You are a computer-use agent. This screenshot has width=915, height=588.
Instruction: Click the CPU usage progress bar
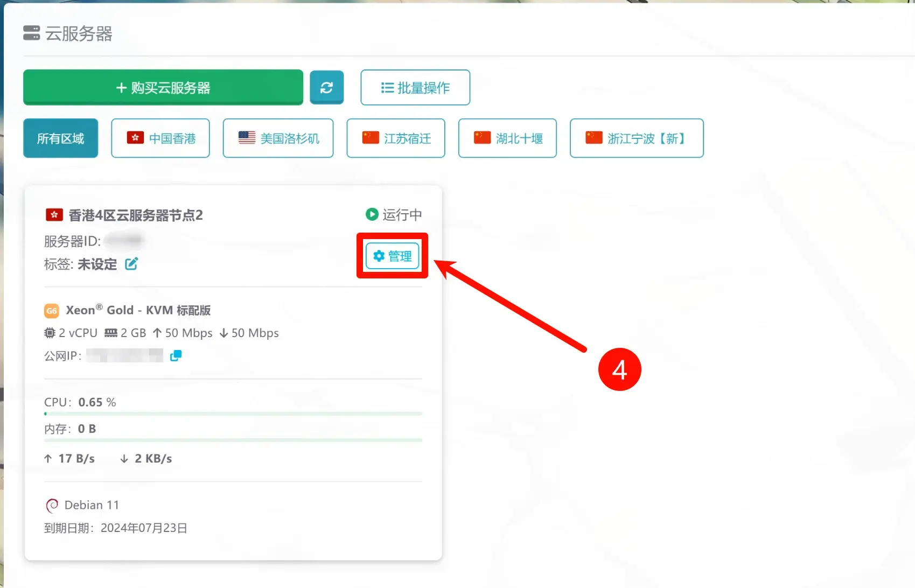[x=233, y=414]
